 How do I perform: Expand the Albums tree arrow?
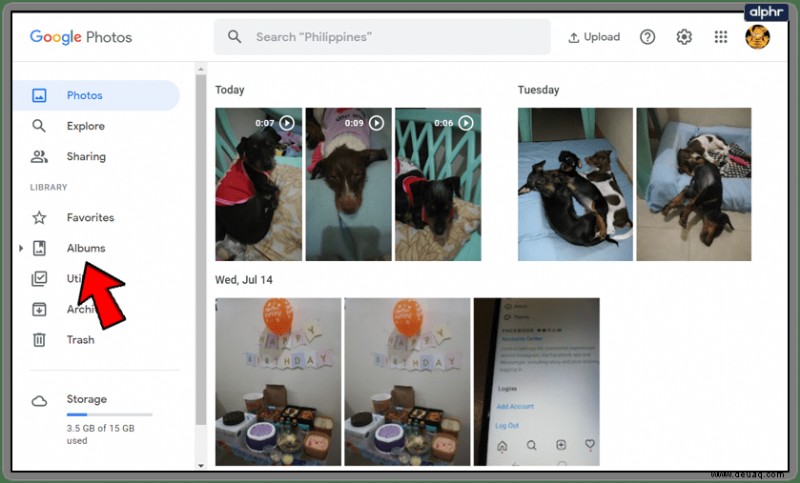21,248
